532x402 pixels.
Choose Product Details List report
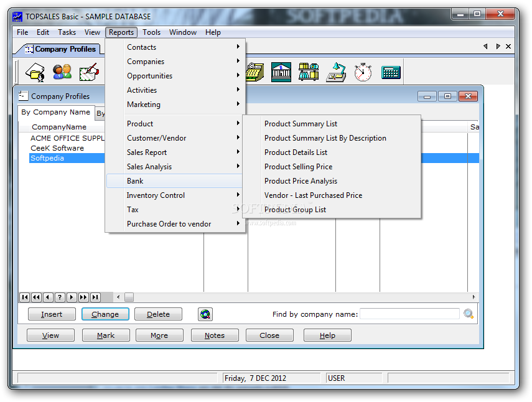(x=332, y=152)
